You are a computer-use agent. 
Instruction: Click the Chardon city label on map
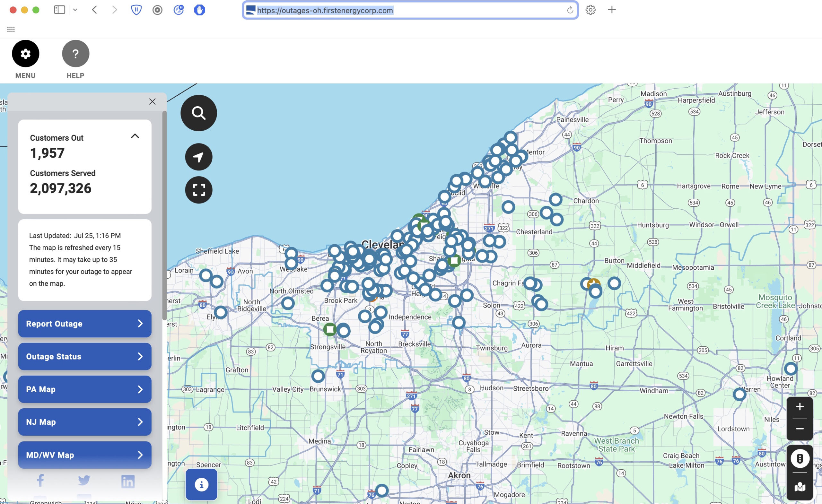coord(586,201)
